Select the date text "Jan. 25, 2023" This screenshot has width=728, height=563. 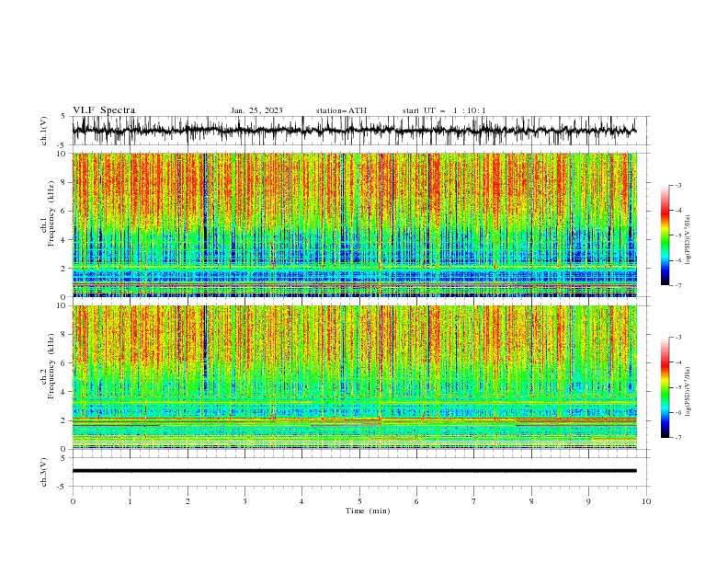pyautogui.click(x=256, y=110)
